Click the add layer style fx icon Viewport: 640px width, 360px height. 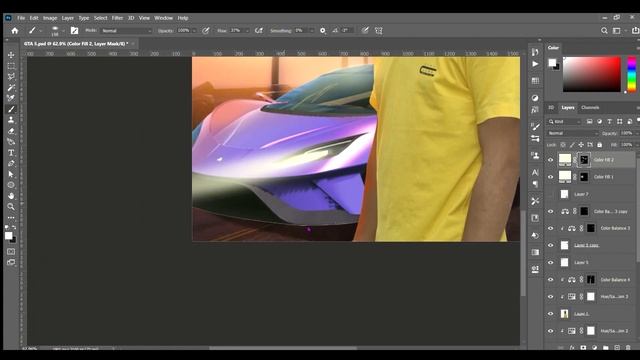(572, 348)
